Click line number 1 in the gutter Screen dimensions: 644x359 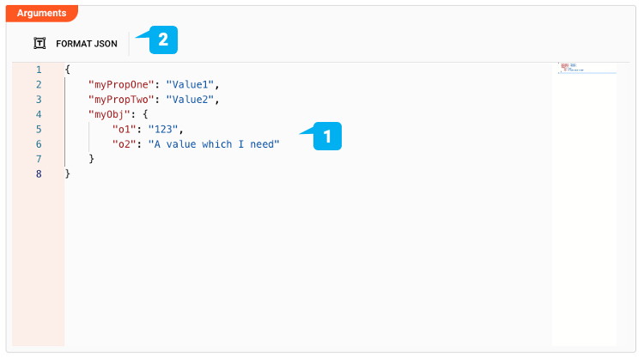click(x=39, y=69)
